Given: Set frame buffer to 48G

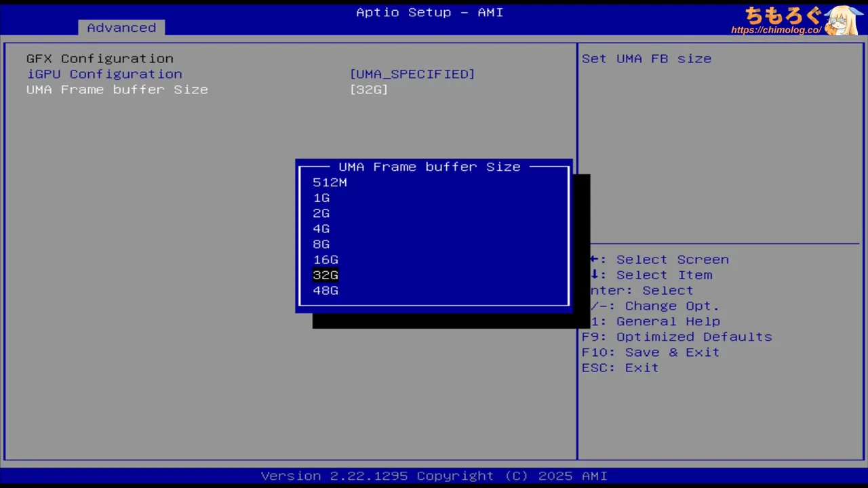Looking at the screenshot, I should coord(325,291).
